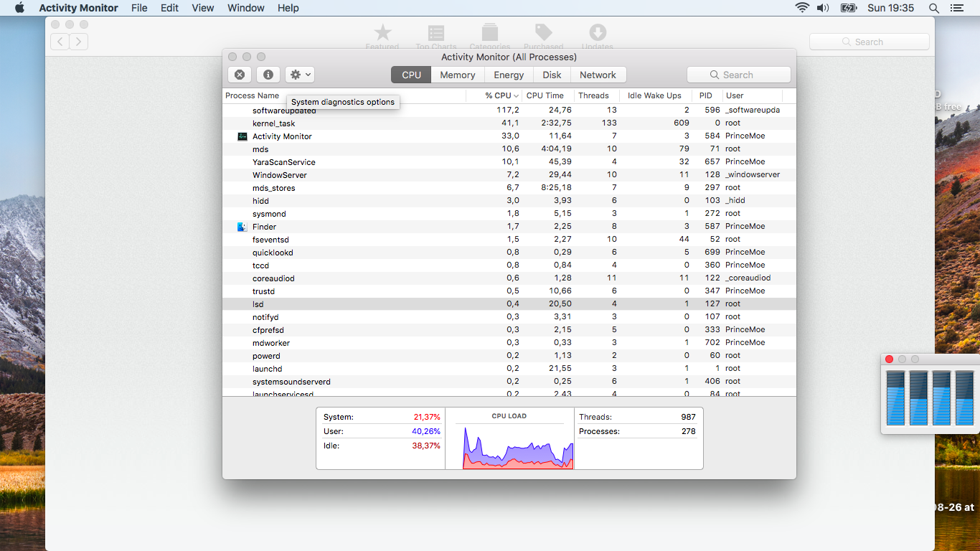The height and width of the screenshot is (551, 980).
Task: Open the Inspect process info button
Action: 268,75
